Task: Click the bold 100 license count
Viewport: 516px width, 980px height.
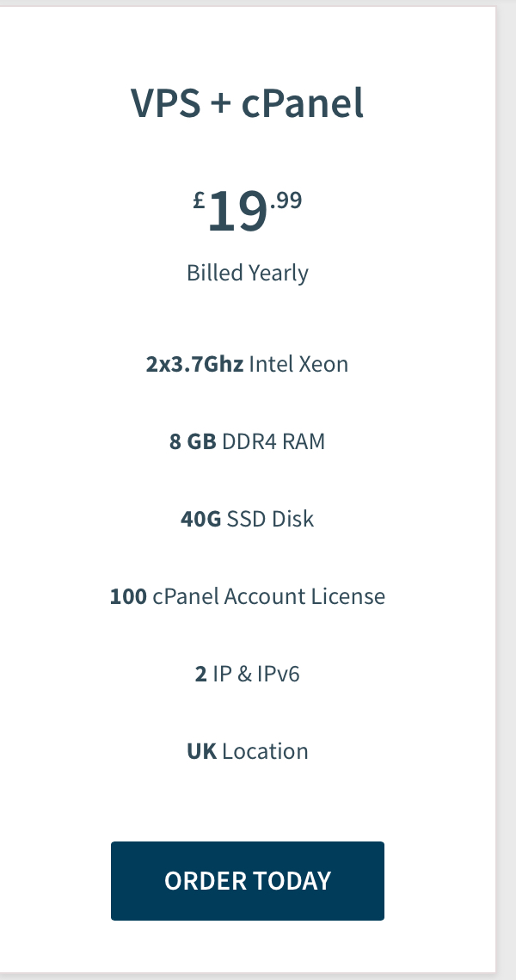Action: point(128,596)
